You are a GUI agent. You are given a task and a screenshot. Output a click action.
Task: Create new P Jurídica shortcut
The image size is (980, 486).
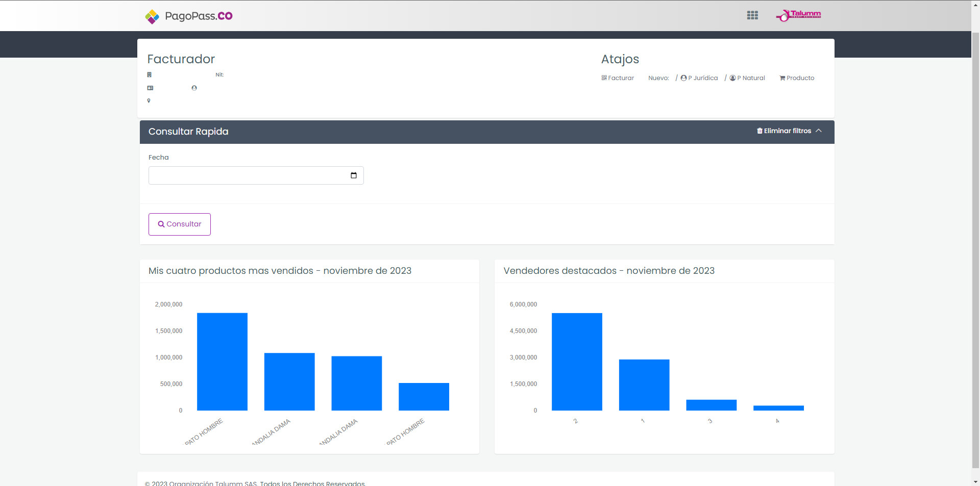[x=699, y=78]
